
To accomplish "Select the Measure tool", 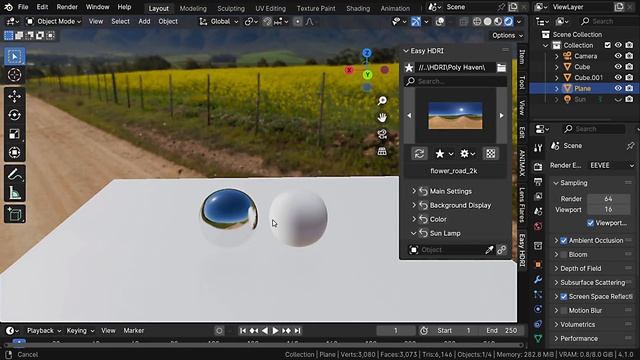I will 15,193.
